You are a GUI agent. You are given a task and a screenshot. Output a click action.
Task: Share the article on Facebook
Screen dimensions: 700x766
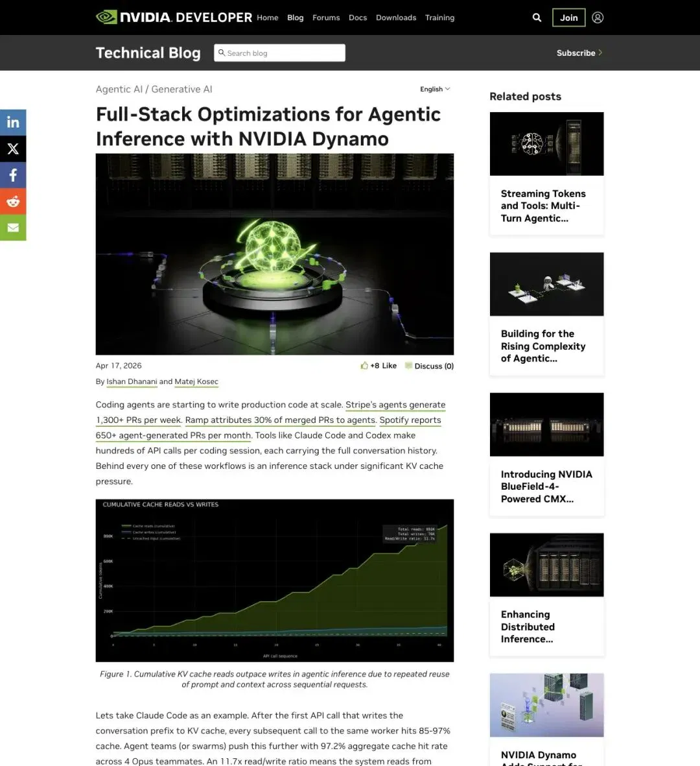13,175
